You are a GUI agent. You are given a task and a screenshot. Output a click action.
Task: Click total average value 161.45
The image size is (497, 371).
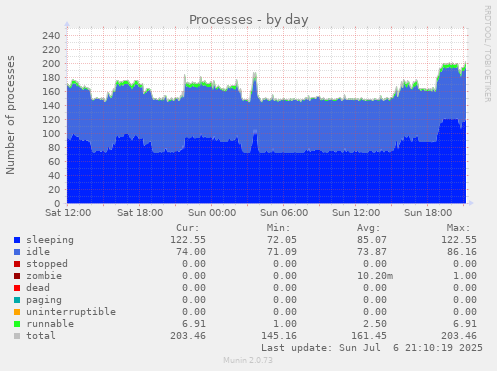tap(369, 336)
